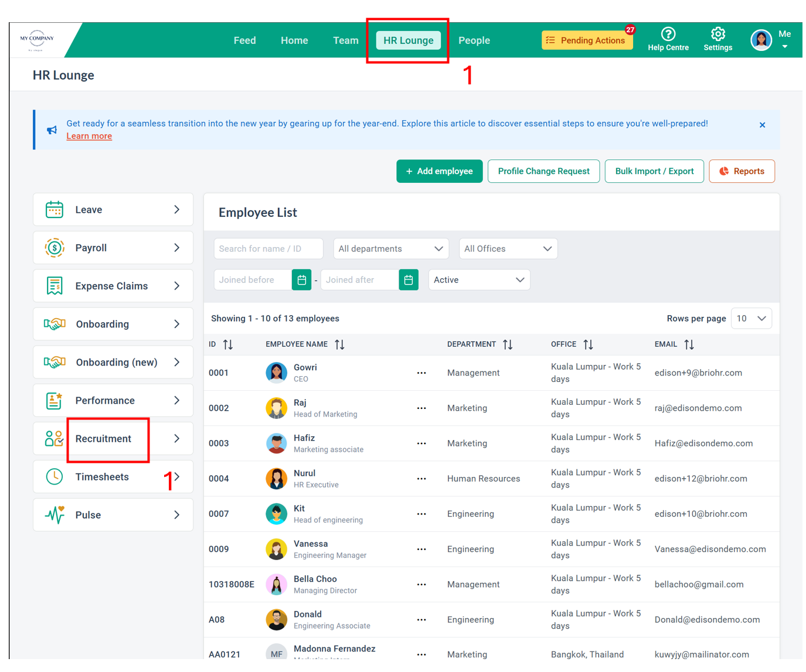Dismiss the year-end announcement banner
Image resolution: width=806 pixels, height=672 pixels.
762,125
